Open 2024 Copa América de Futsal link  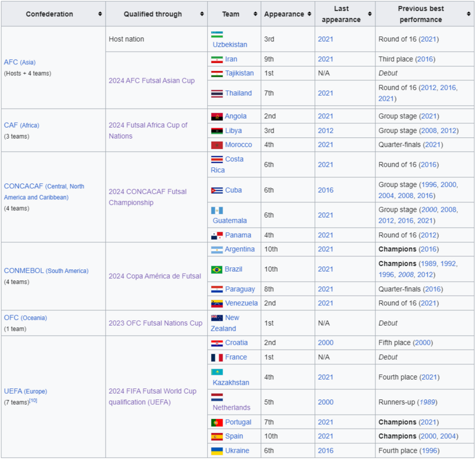pyautogui.click(x=155, y=276)
